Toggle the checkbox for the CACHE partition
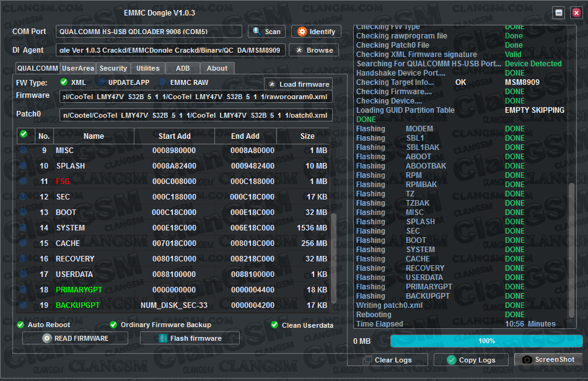The height and width of the screenshot is (381, 588). click(23, 243)
